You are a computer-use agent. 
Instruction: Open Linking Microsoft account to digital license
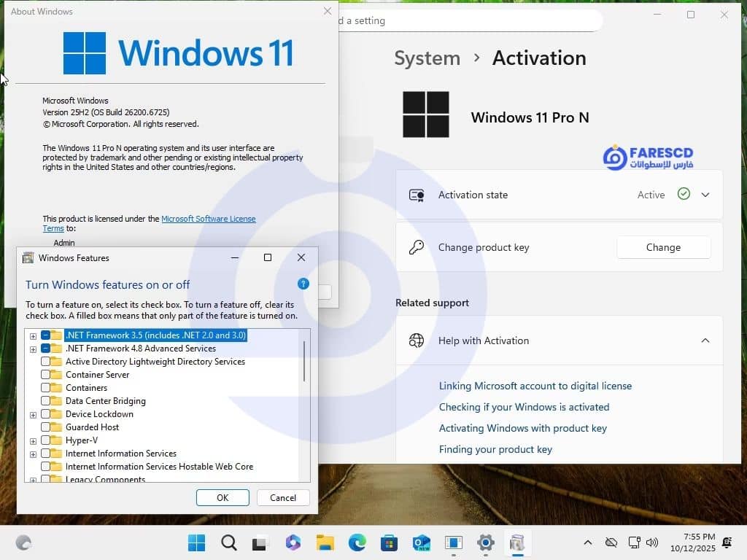[x=535, y=386]
